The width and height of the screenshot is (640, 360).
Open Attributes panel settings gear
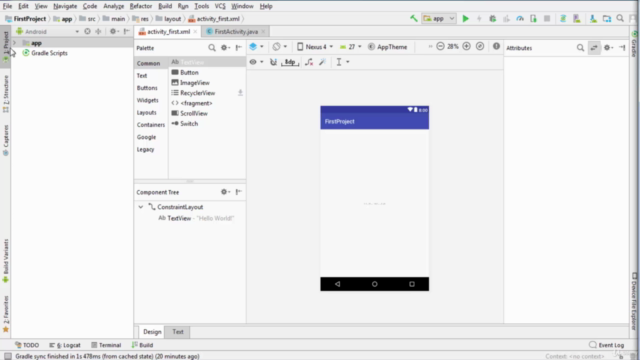click(x=607, y=48)
